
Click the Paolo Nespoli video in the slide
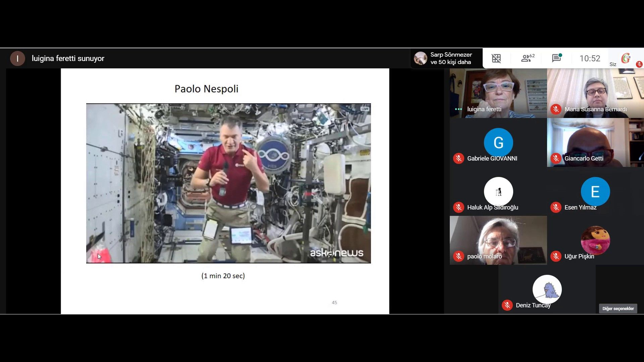228,183
